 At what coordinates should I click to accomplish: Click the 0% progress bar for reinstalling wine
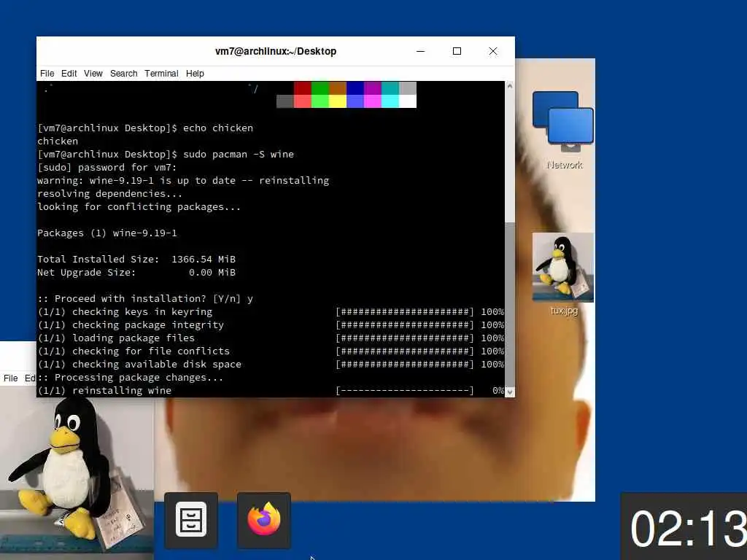pyautogui.click(x=405, y=391)
